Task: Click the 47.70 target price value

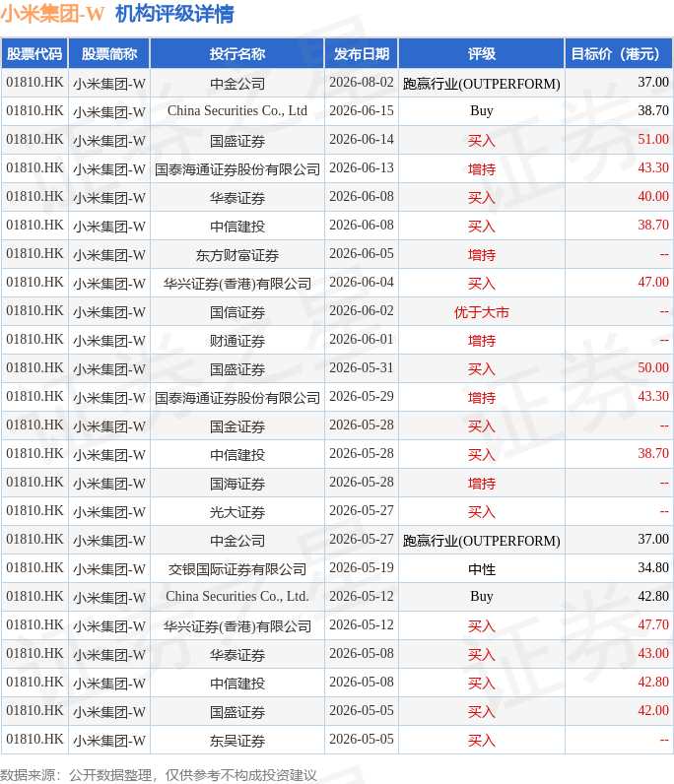Action: (x=653, y=625)
